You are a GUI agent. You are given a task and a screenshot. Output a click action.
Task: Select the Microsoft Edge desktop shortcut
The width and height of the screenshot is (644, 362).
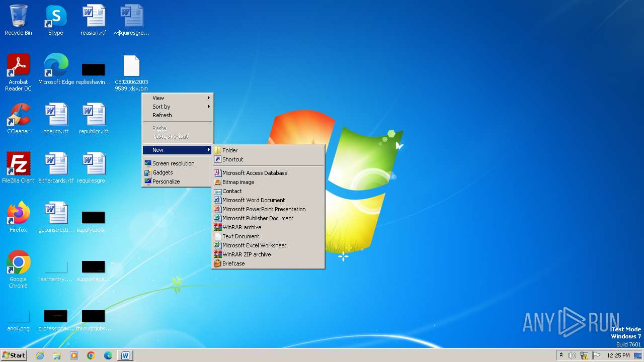[x=56, y=69]
